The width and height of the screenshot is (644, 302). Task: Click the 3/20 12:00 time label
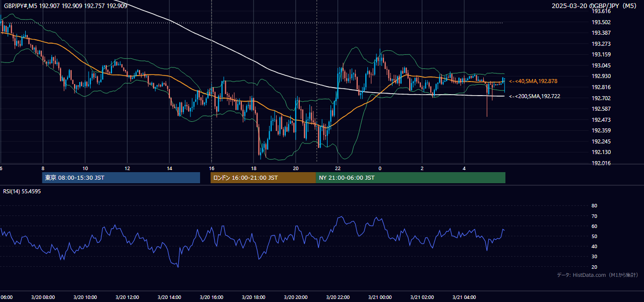pos(127,297)
